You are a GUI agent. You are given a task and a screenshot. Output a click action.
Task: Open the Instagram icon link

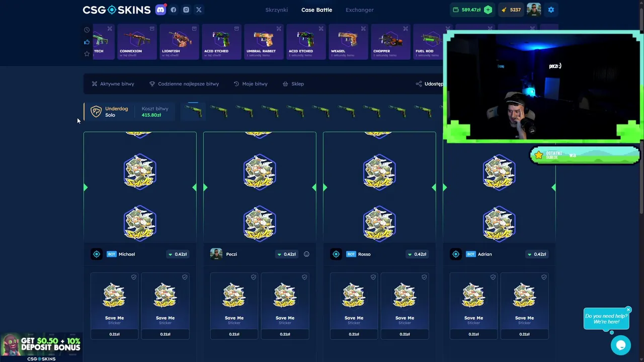click(186, 10)
